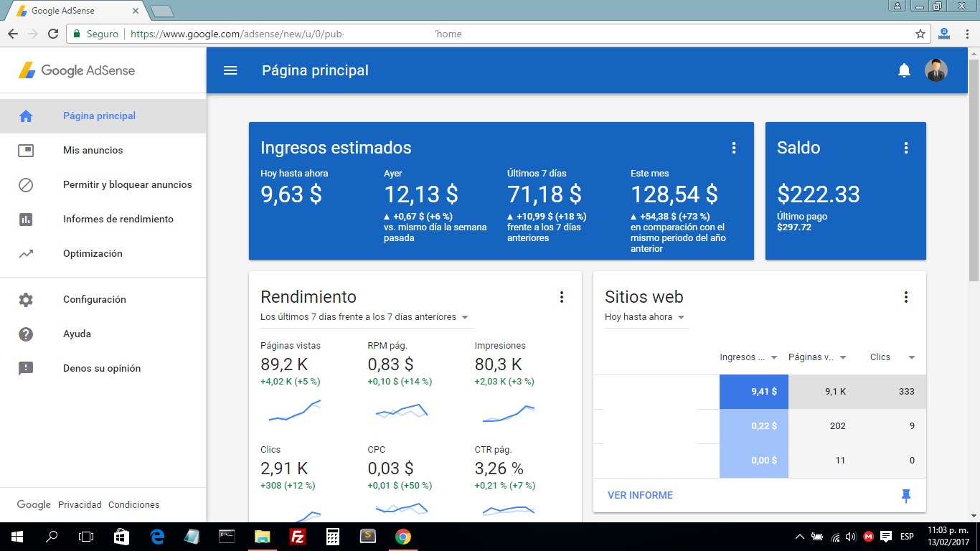This screenshot has height=551, width=980.
Task: Click this month's value 128,54 $
Action: click(674, 194)
